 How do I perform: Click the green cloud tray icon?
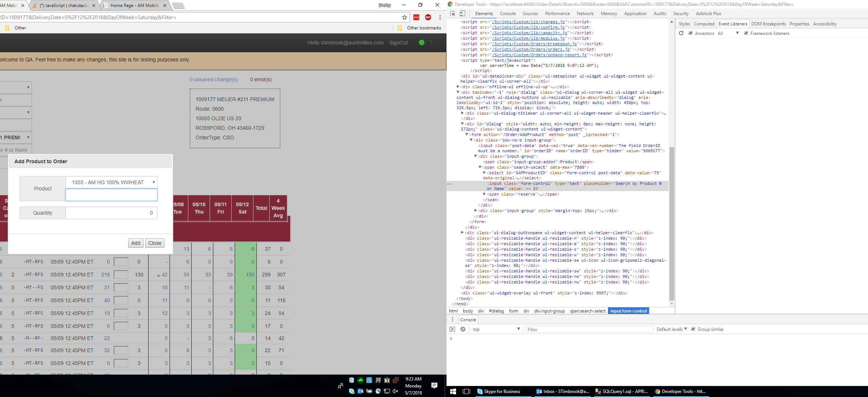tap(360, 380)
